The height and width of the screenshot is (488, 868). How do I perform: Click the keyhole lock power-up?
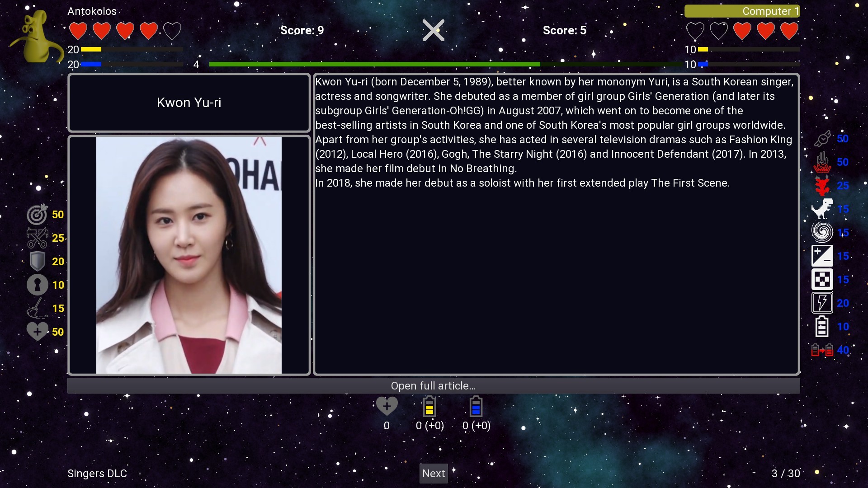pos(38,285)
